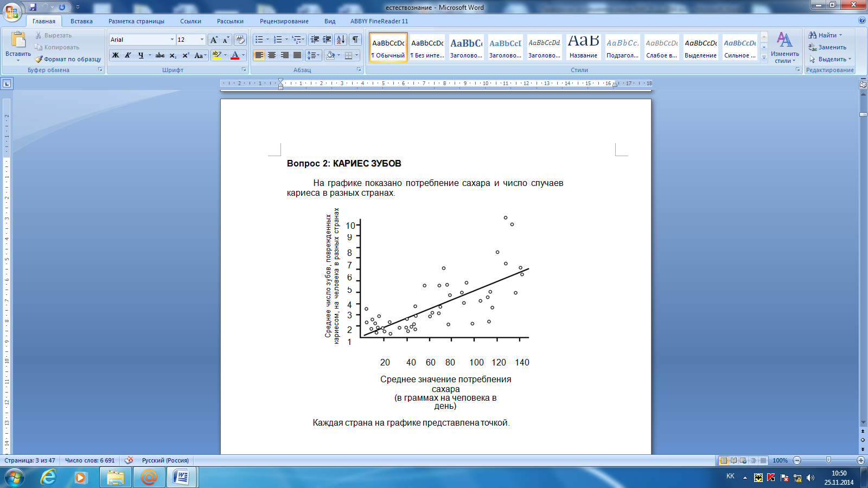Toggle left text alignment
The height and width of the screenshot is (488, 868).
[259, 55]
